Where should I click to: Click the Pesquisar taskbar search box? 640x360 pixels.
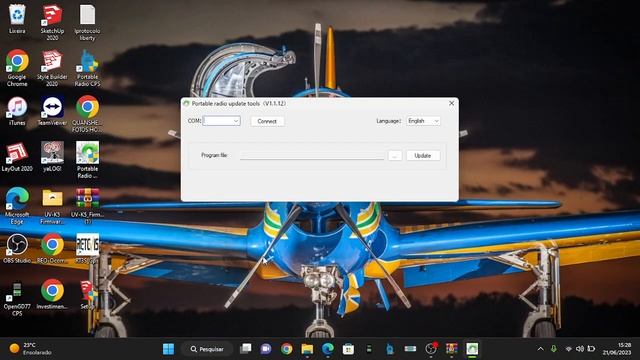coord(207,349)
